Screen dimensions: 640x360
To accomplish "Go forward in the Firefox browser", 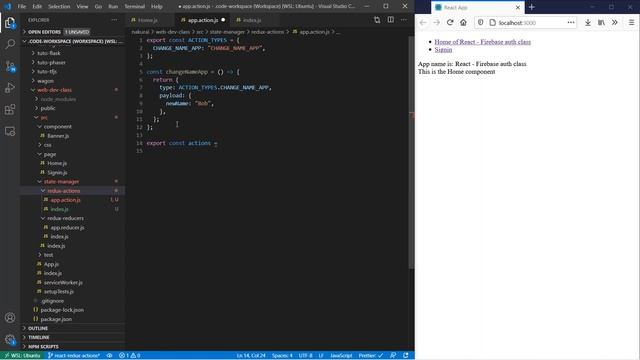I will (x=436, y=23).
